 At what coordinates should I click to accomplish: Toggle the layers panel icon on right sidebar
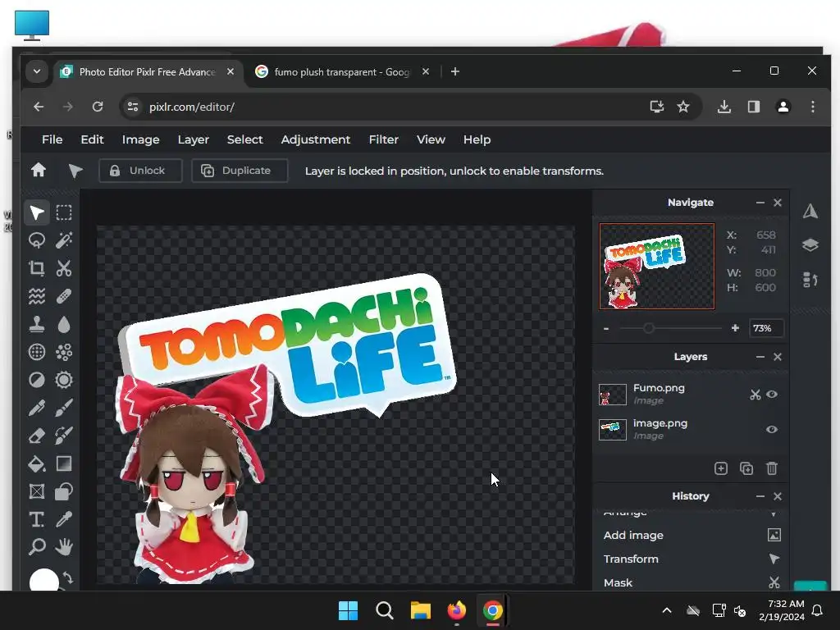point(810,244)
